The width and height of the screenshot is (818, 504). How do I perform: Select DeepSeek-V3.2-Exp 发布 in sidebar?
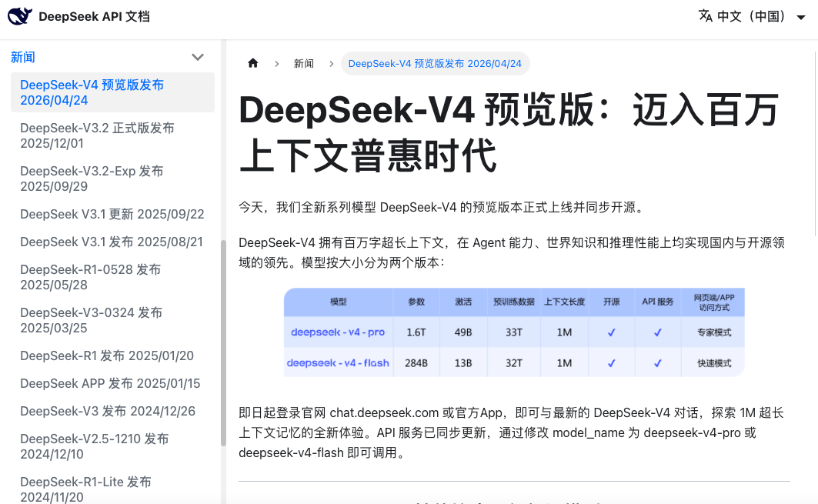[x=92, y=179]
